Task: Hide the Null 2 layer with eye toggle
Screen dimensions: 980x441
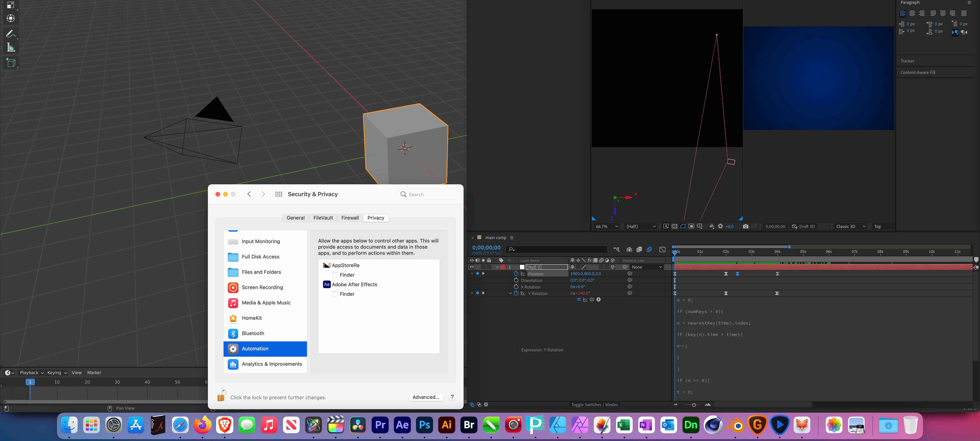Action: [x=472, y=267]
